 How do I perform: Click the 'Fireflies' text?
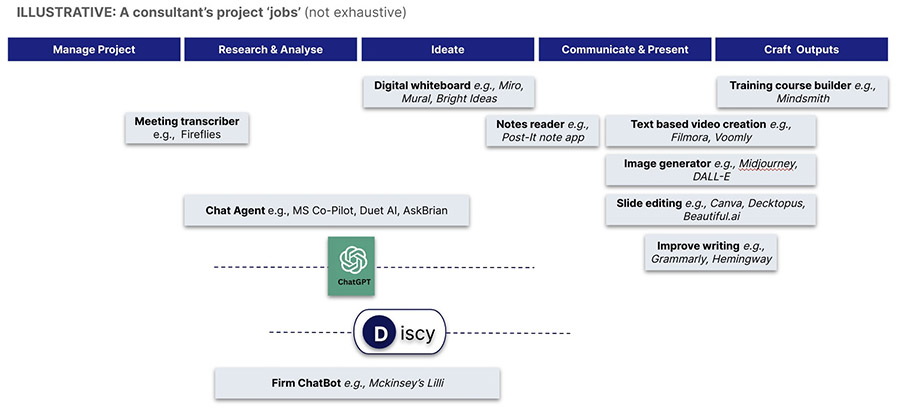click(x=200, y=134)
